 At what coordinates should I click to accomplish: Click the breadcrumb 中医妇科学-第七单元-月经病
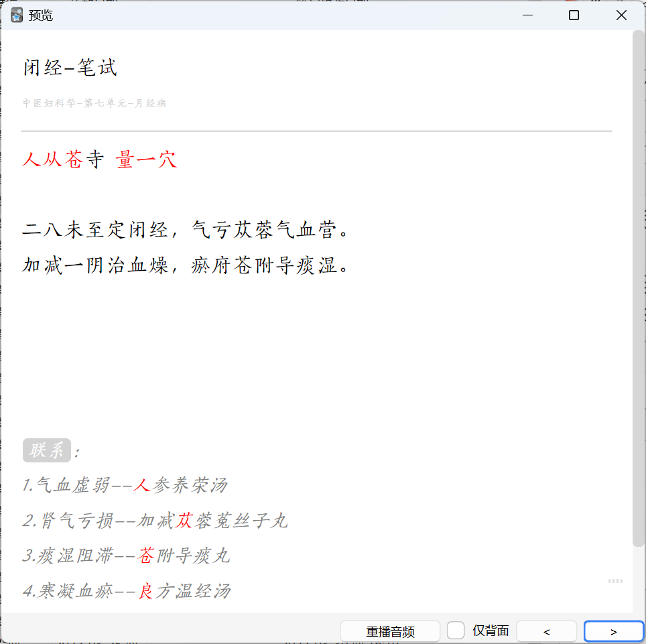click(x=94, y=103)
